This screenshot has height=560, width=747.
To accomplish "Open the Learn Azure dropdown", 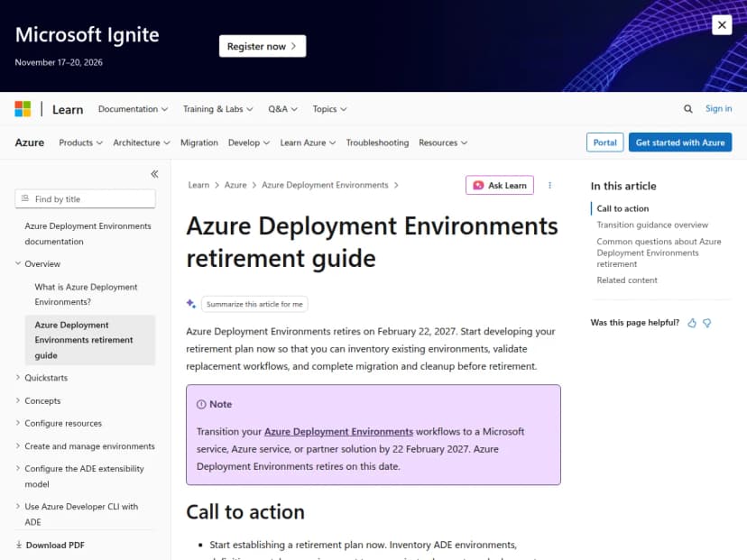I will tap(308, 142).
